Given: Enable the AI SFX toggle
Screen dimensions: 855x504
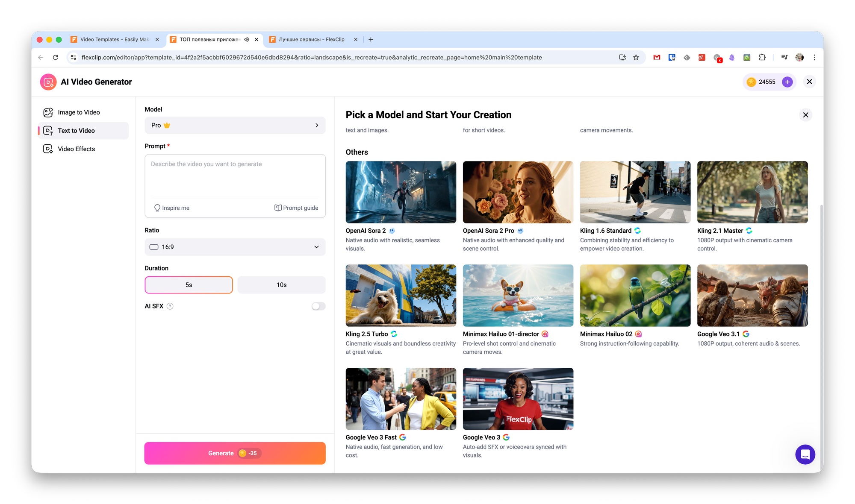Looking at the screenshot, I should coord(318,306).
